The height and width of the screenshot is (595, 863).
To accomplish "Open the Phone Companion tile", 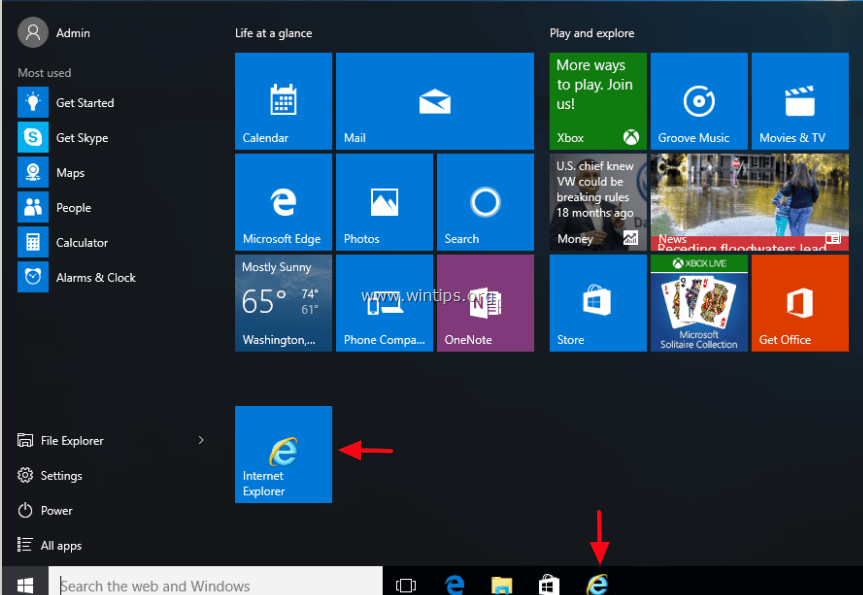I will pyautogui.click(x=384, y=303).
